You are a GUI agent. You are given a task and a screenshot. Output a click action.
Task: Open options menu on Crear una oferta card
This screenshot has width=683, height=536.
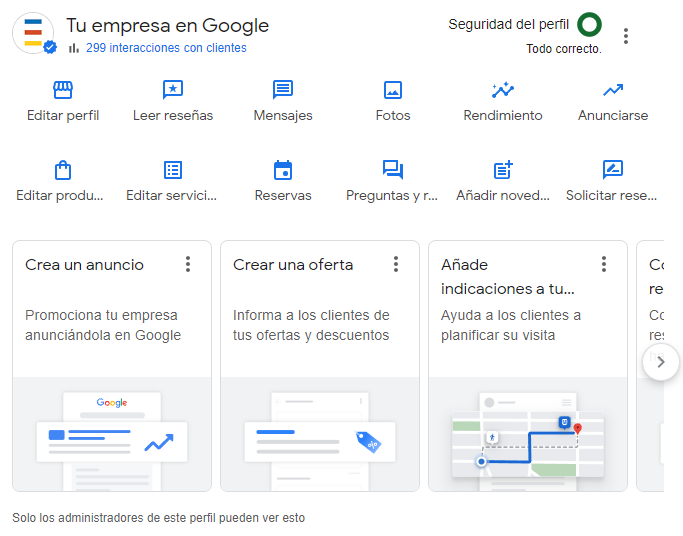tap(396, 264)
